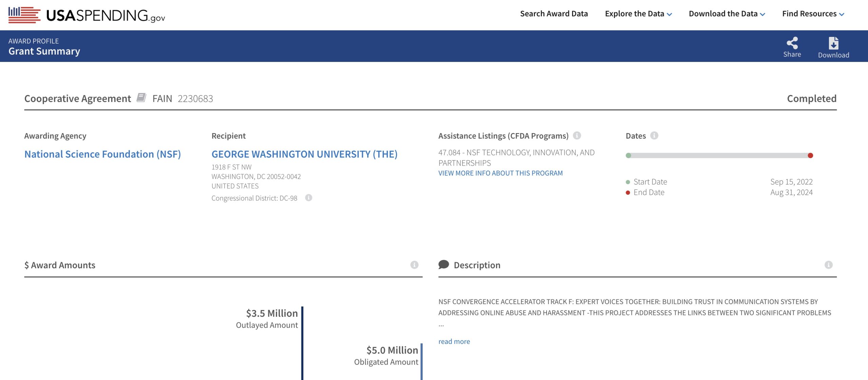
Task: Click the Congressional District: DC-98 text
Action: pos(254,198)
